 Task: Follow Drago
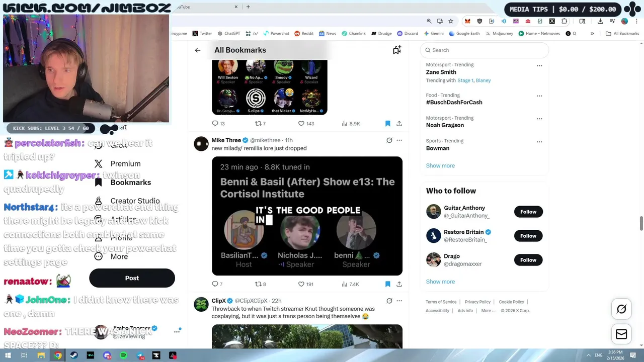[528, 260]
